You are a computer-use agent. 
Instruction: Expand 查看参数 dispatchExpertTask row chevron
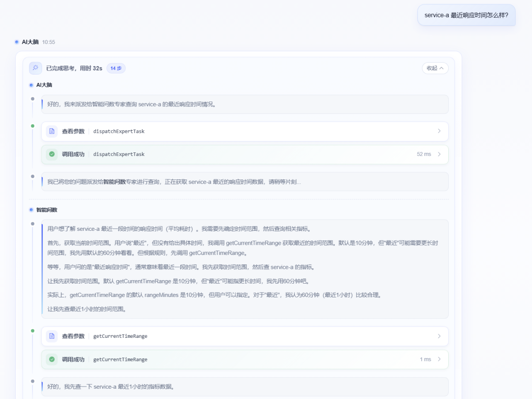pos(439,131)
